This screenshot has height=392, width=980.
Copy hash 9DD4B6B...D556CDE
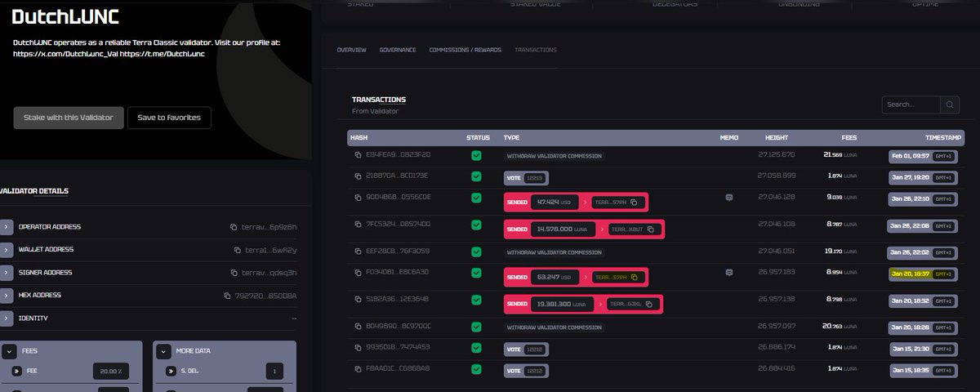[x=358, y=198]
